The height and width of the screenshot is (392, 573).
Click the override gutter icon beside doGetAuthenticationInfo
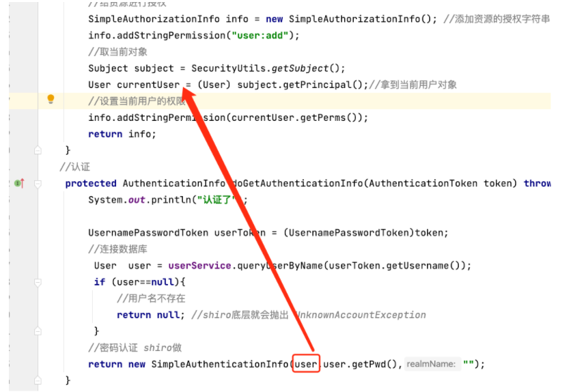[19, 183]
